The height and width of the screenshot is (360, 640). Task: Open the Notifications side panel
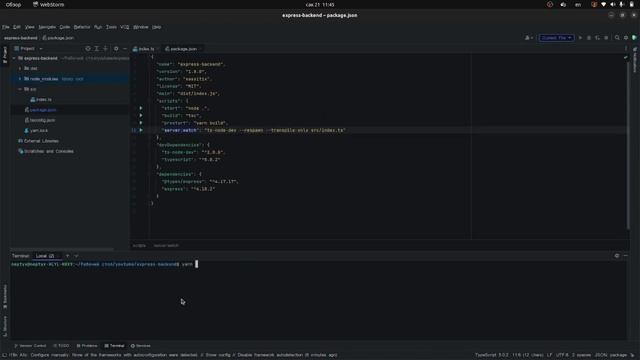coord(635,60)
